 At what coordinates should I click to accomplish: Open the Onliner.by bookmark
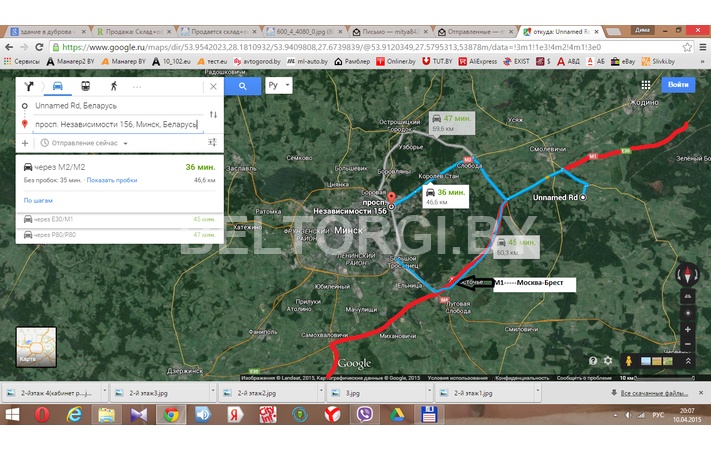[x=395, y=61]
